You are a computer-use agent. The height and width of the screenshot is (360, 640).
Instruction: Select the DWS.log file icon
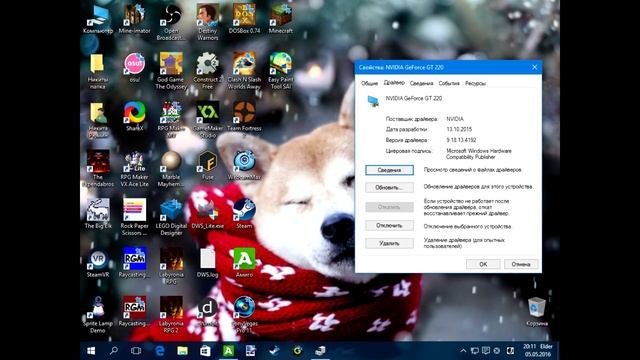(207, 262)
